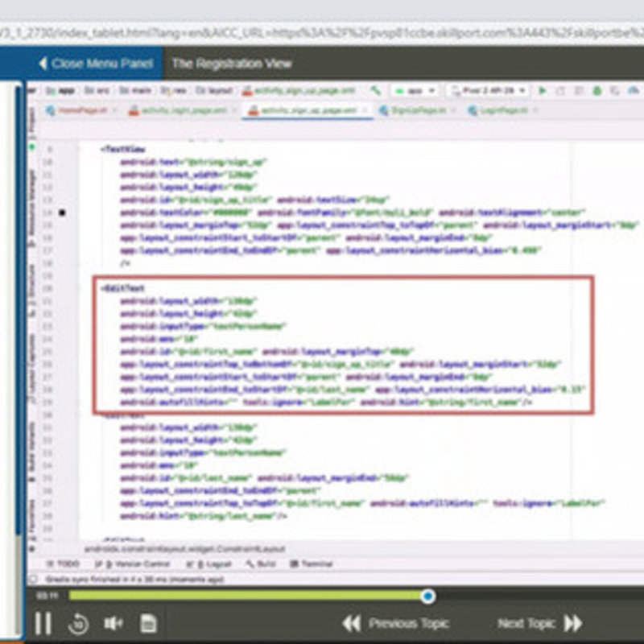The height and width of the screenshot is (644, 644).
Task: Click the browser URL address bar
Action: click(x=322, y=33)
